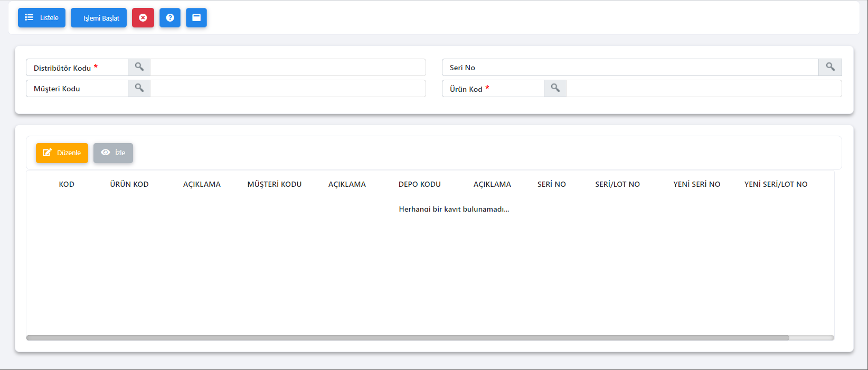Image resolution: width=868 pixels, height=370 pixels.
Task: Click the blue window icon button
Action: [x=196, y=17]
